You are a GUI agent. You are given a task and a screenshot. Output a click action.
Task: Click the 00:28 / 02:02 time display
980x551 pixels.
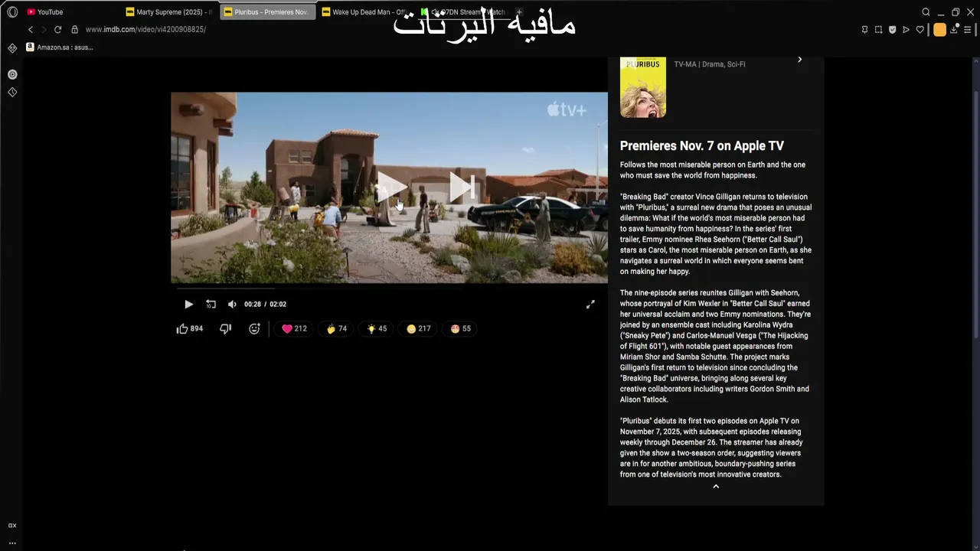point(265,305)
